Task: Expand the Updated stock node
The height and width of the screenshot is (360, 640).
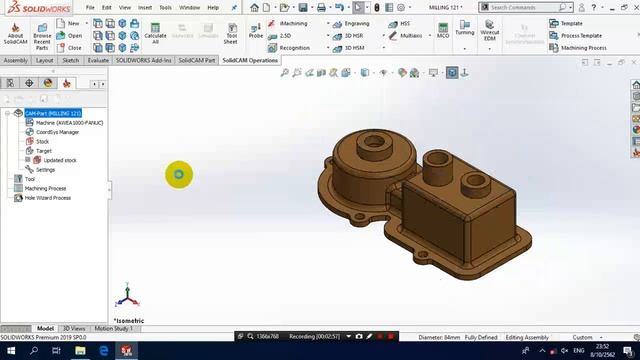Action: (x=28, y=160)
